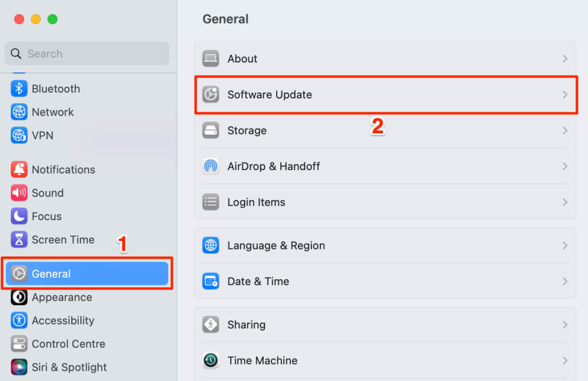Screen dimensions: 588x381
Task: Select Notifications label in the sidebar
Action: pos(63,170)
